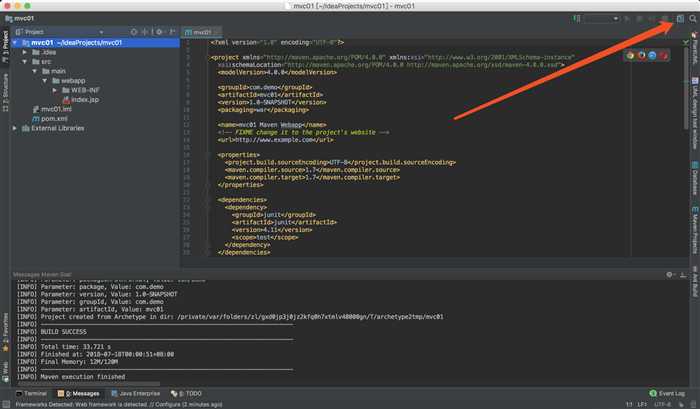Open the Project Structure toolbar icon
This screenshot has width=700, height=409.
[680, 18]
